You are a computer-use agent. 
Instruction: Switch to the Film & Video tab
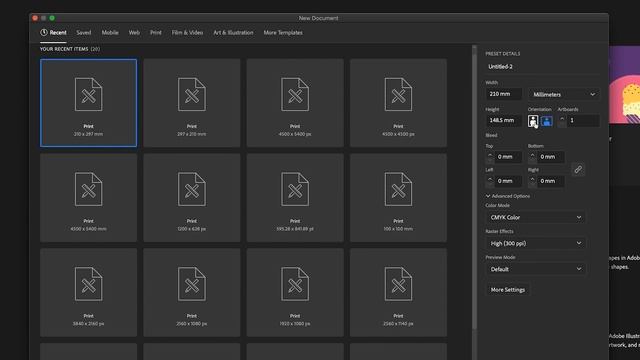187,33
